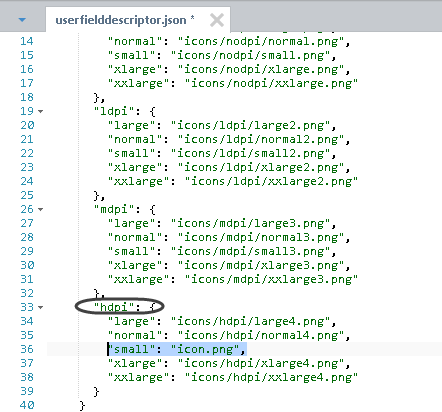Select the userfielddescriptor.json tab

point(125,20)
